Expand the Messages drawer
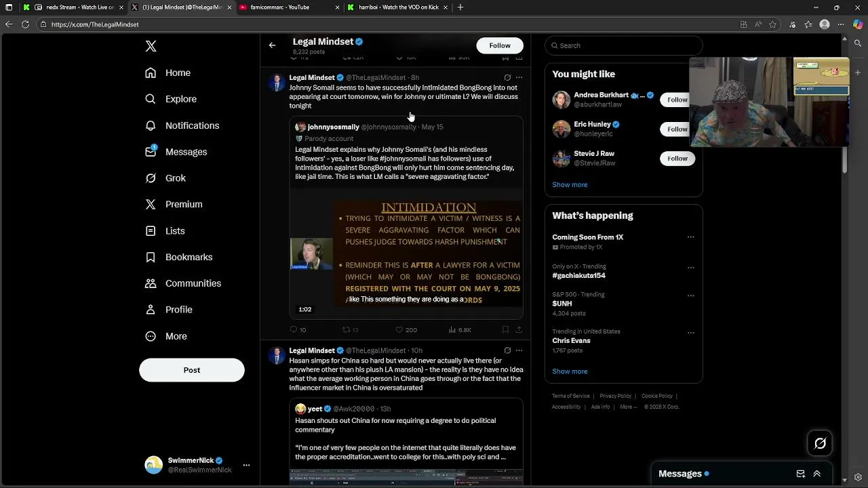 point(816,474)
